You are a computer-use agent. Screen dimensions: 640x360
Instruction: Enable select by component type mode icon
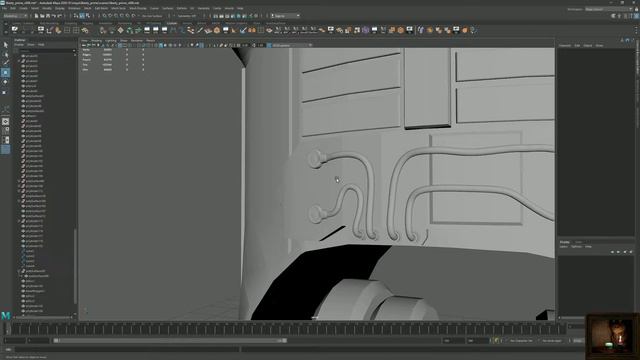tap(87, 16)
